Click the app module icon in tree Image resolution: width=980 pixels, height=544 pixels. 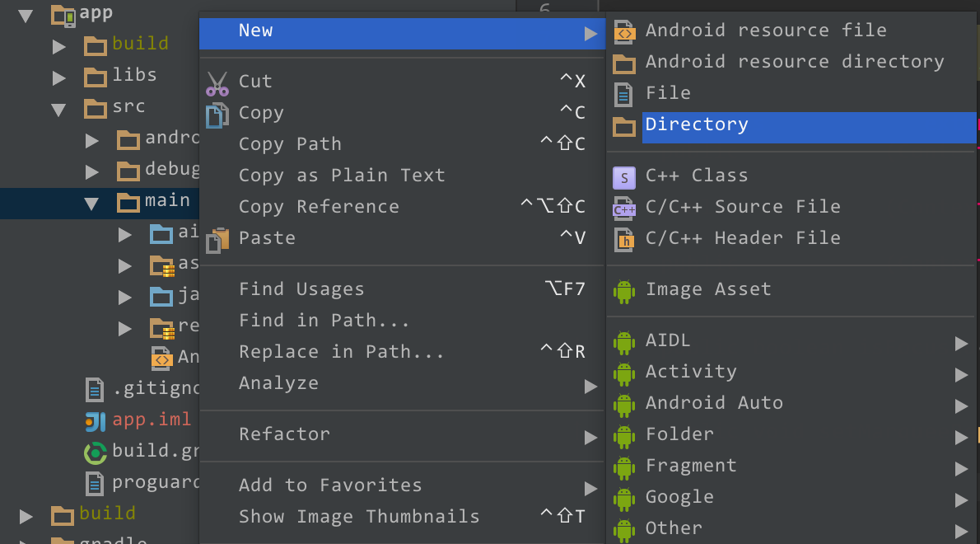click(63, 15)
